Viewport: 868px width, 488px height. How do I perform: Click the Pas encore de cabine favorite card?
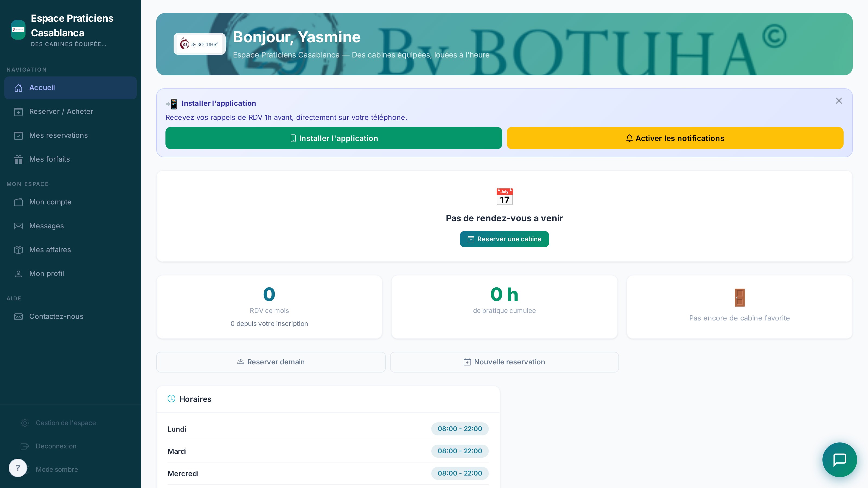click(x=740, y=307)
